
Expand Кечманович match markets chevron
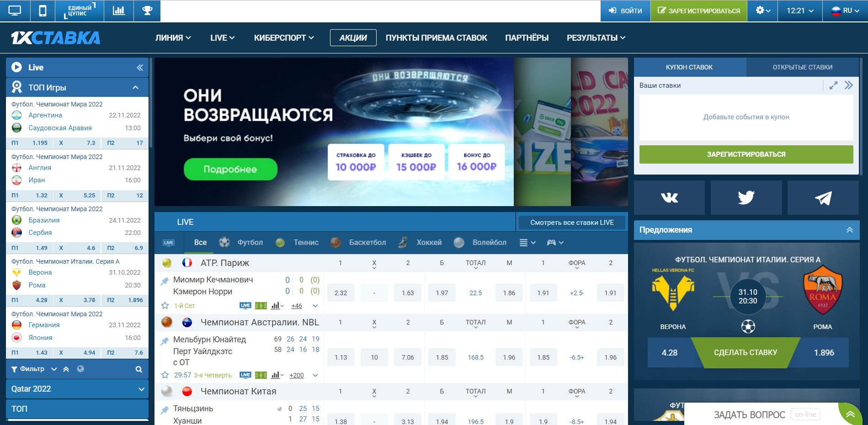[x=315, y=306]
